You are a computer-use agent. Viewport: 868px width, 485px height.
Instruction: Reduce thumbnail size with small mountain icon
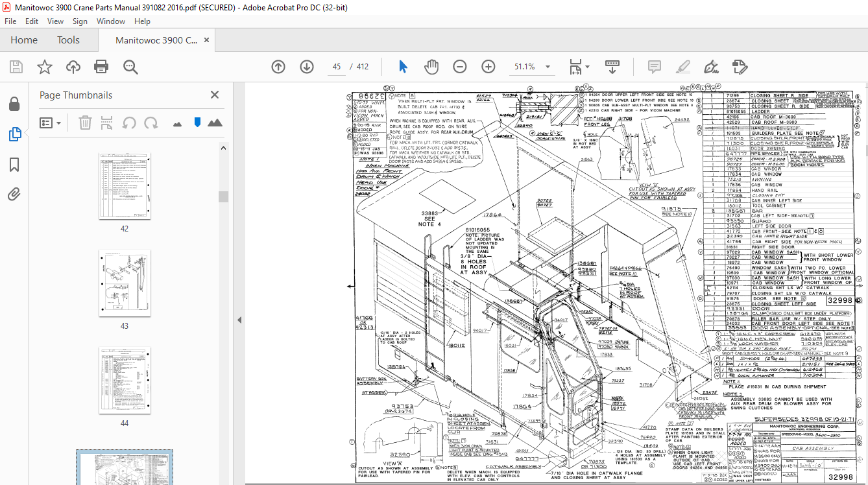tap(178, 123)
